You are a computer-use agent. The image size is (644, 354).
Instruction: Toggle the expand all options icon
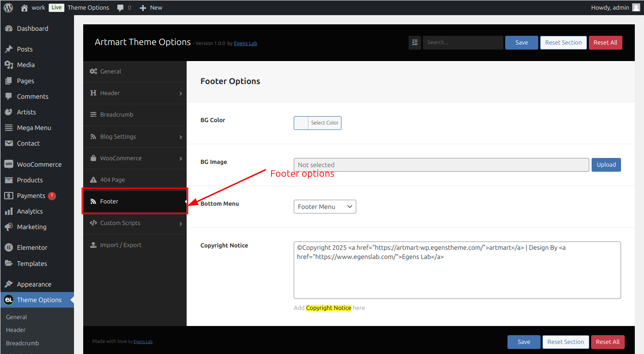415,42
